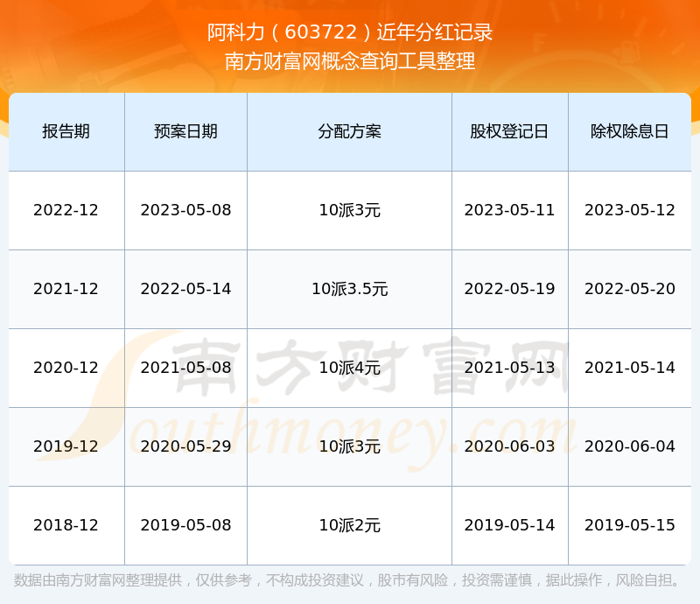700x604 pixels.
Task: Click proposal date 2020-05-29
Action: 185,446
